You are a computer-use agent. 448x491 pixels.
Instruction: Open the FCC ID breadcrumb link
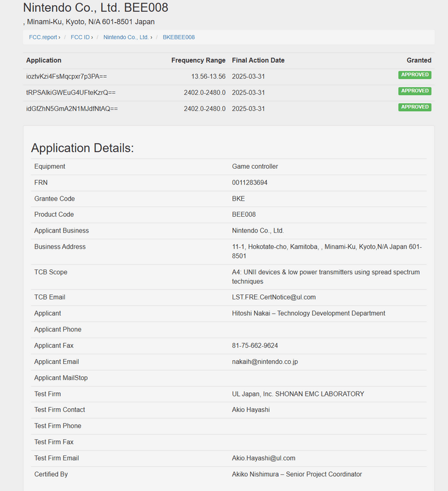(x=80, y=37)
